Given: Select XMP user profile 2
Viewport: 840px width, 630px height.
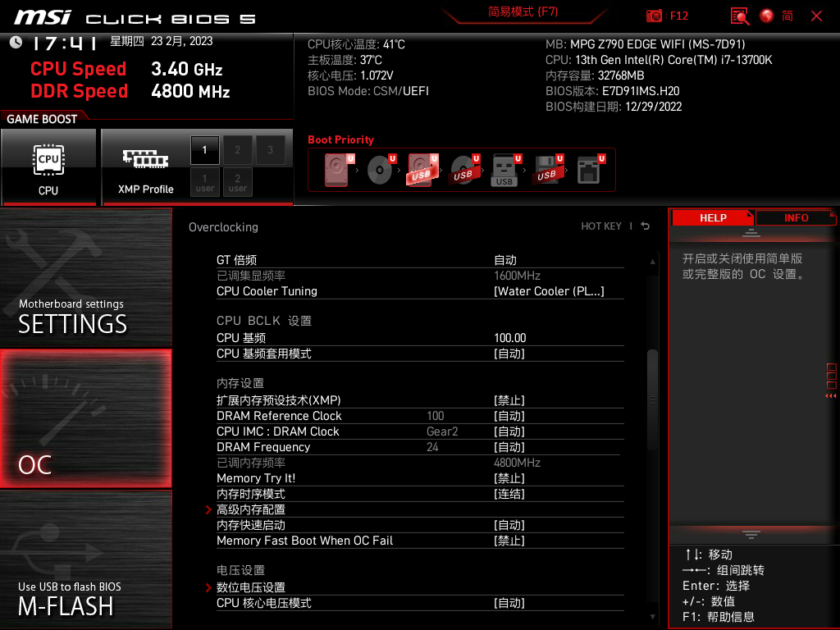Looking at the screenshot, I should 237,182.
